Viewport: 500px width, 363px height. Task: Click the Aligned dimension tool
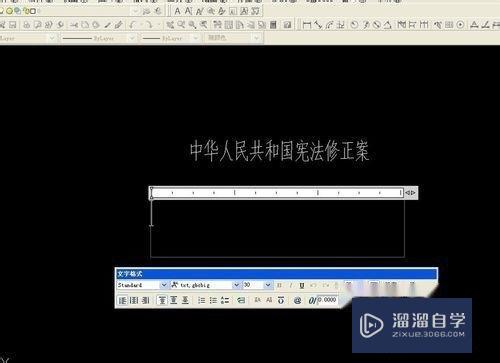point(318,25)
